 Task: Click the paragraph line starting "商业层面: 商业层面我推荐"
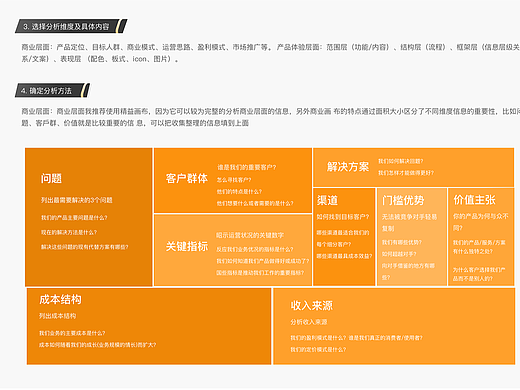tap(271, 111)
